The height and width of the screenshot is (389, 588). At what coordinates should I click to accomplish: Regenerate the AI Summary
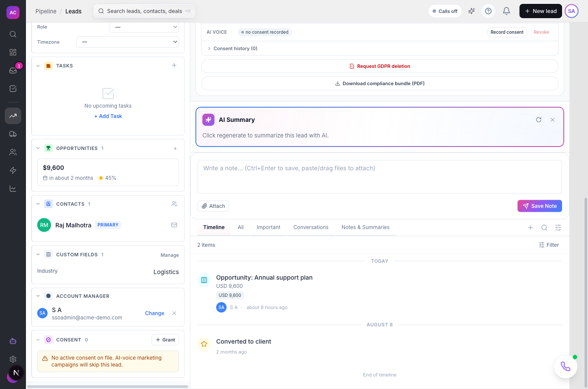tap(539, 120)
